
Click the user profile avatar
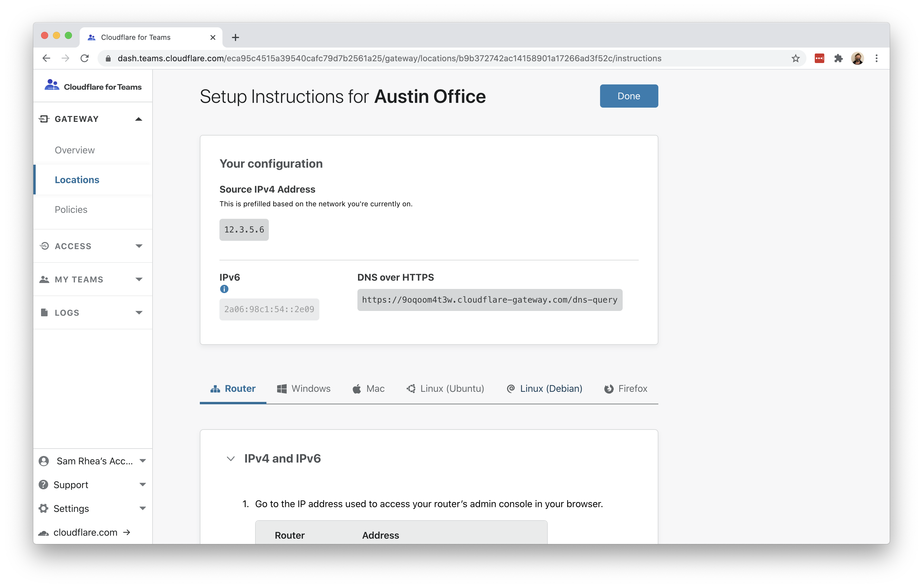tap(857, 58)
